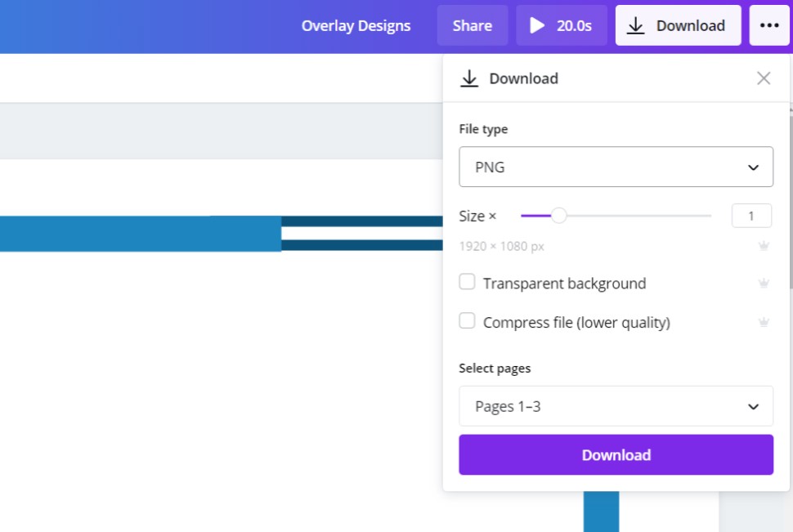
Task: Click the Overlay Designs title
Action: tap(356, 25)
